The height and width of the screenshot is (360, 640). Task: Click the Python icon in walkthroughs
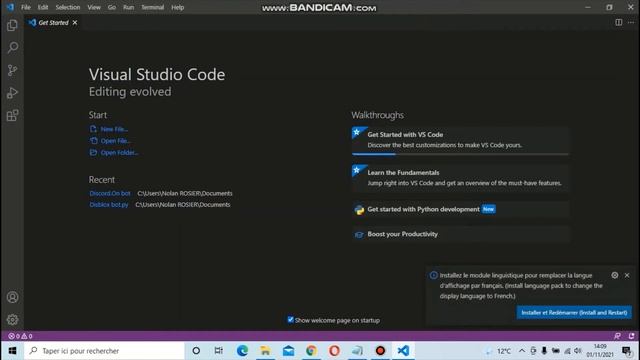359,210
